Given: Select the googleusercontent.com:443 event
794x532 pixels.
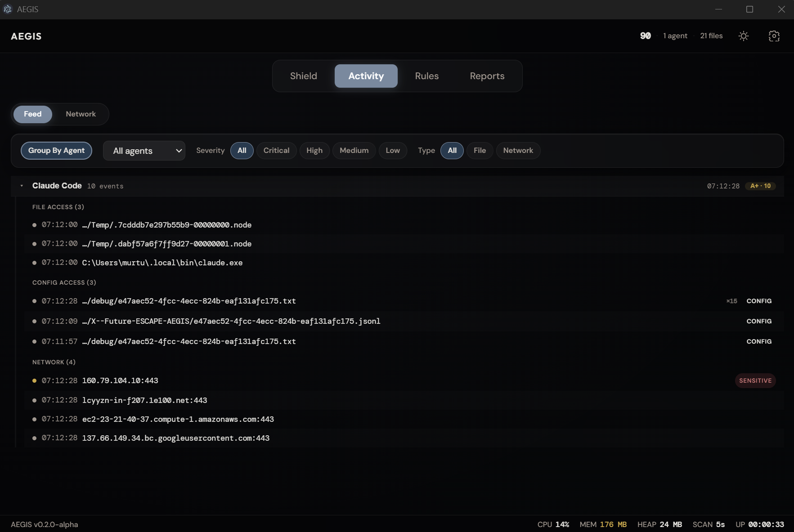Looking at the screenshot, I should pyautogui.click(x=404, y=438).
